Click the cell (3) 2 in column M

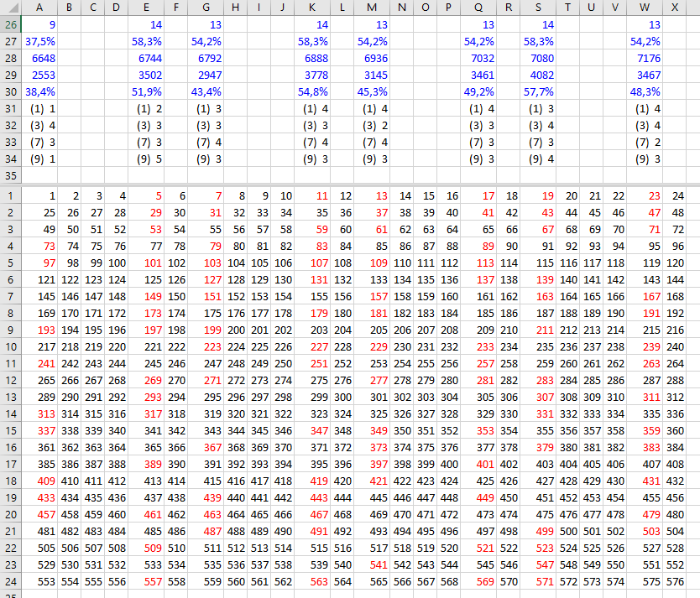click(372, 125)
